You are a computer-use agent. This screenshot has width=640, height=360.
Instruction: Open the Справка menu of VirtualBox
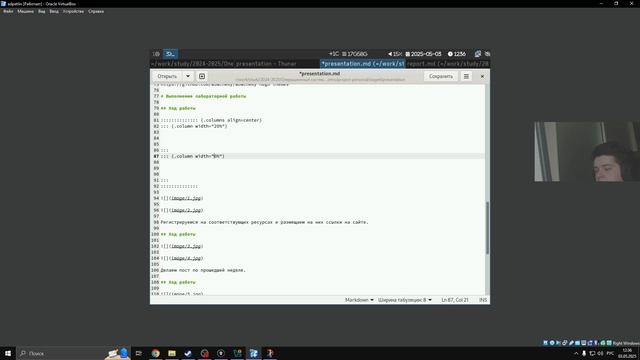tap(96, 11)
